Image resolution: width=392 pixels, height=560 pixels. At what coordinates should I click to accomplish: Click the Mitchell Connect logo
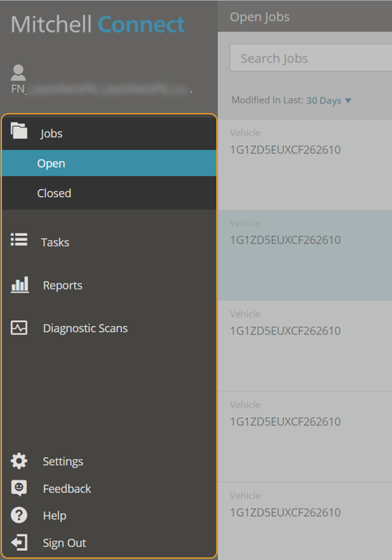pos(98,24)
